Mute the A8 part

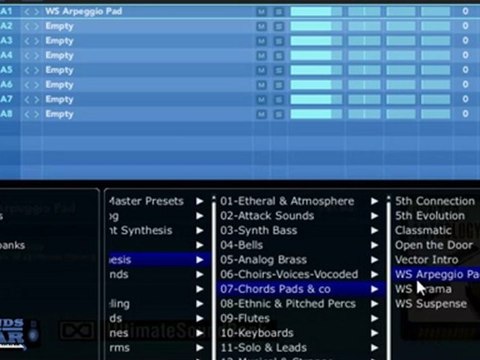(x=262, y=114)
